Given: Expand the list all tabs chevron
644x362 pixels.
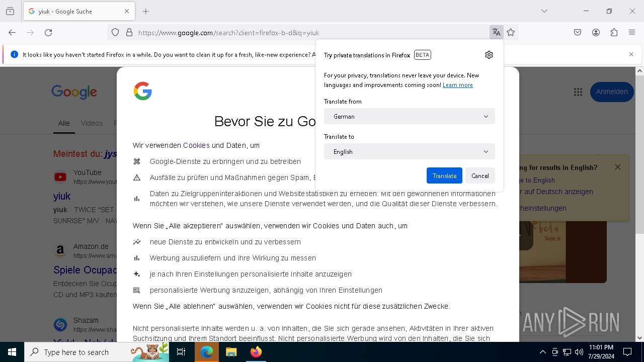Looking at the screenshot, I should 544,11.
